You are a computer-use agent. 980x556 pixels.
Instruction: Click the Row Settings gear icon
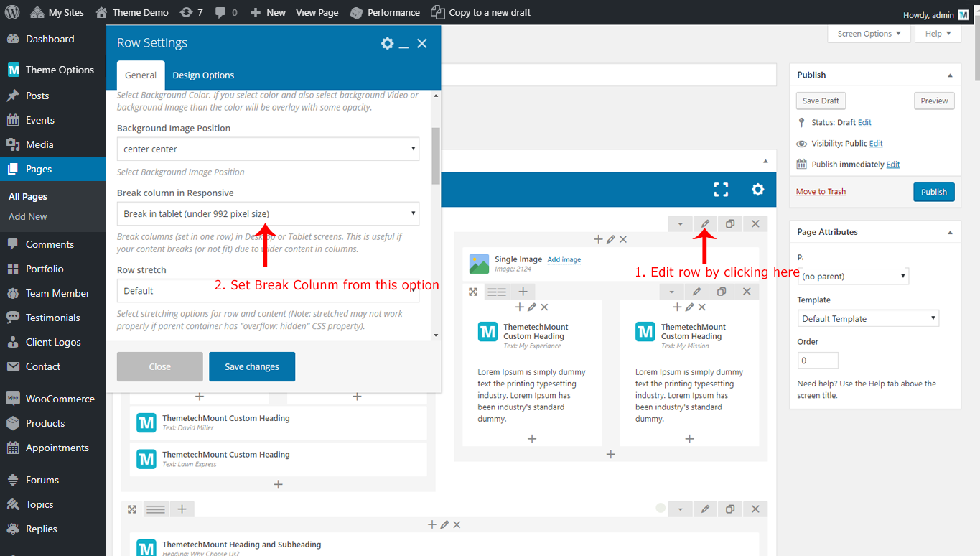[387, 44]
